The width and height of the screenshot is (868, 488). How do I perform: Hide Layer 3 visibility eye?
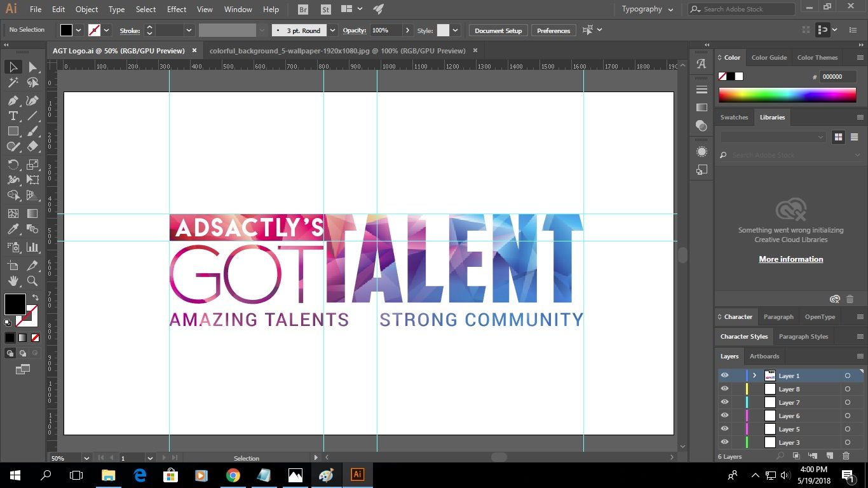tap(724, 442)
